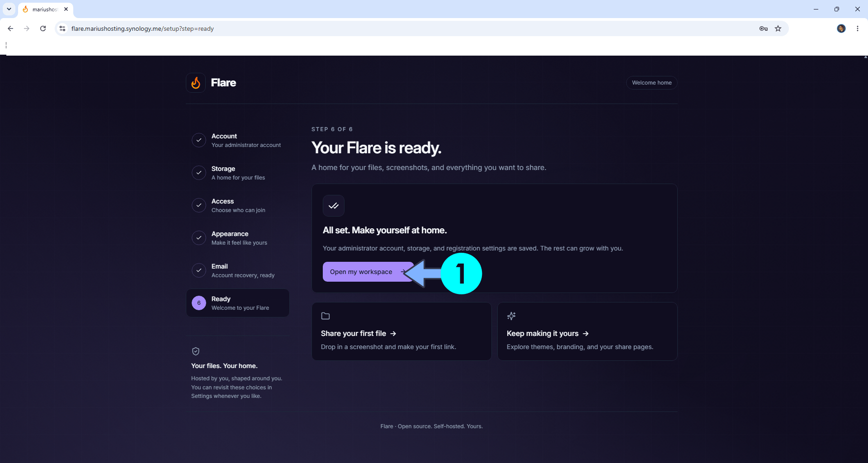Click the Welcome home pill button
This screenshot has width=868, height=463.
point(651,83)
